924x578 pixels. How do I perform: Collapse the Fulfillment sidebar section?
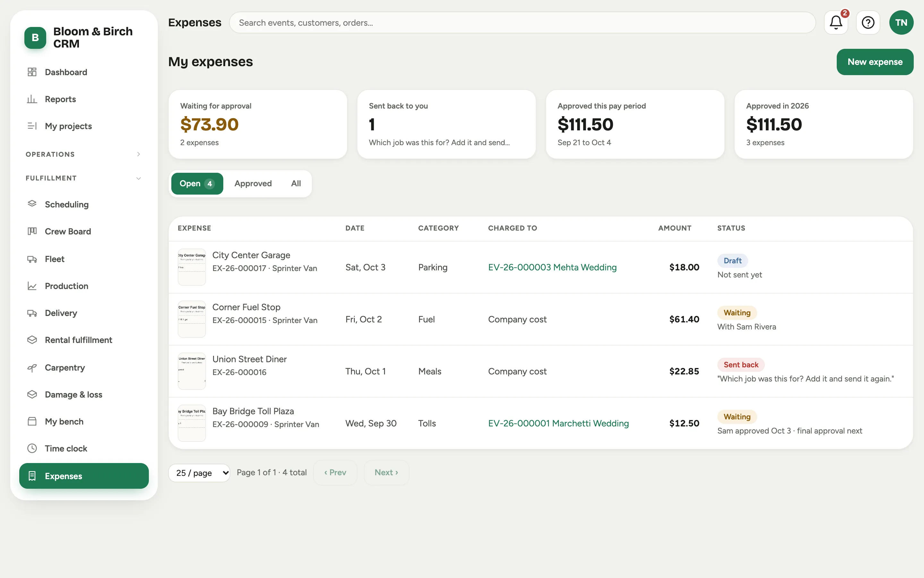tap(84, 178)
